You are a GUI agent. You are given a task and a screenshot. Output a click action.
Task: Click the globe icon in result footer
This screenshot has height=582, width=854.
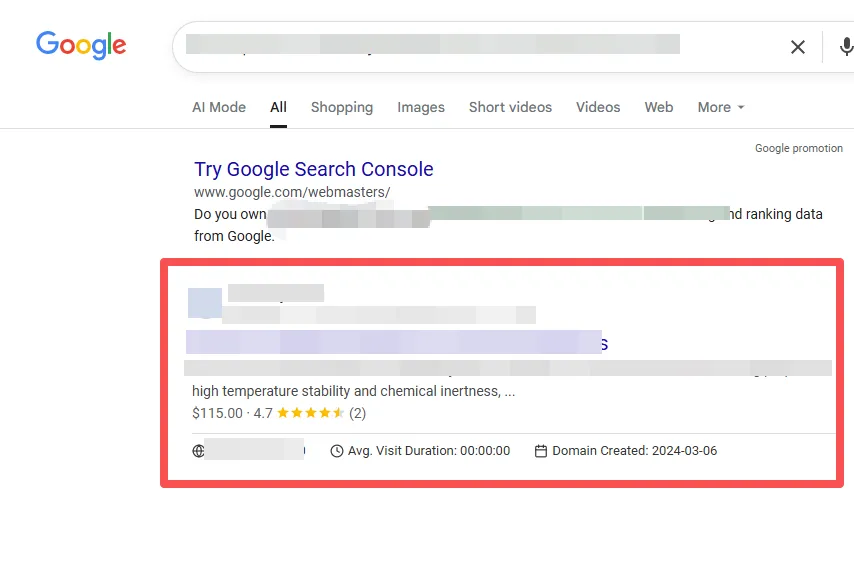coord(198,451)
